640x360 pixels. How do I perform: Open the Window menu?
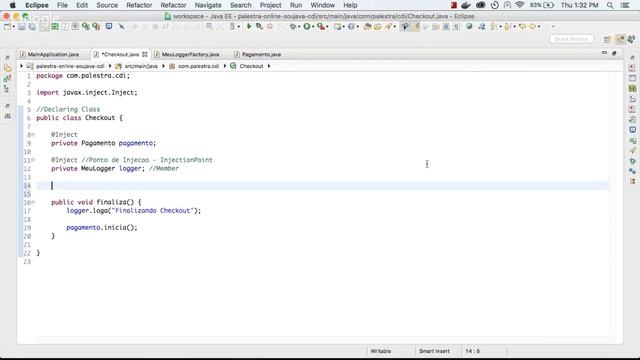[322, 5]
